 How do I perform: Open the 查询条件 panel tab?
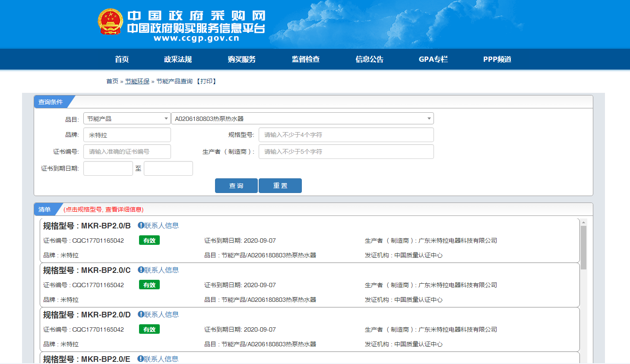[x=51, y=102]
